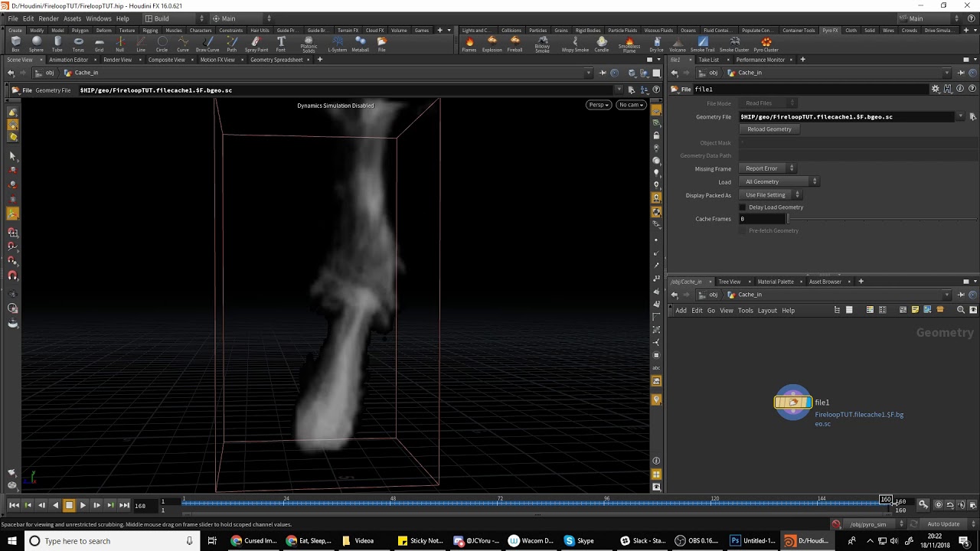980x551 pixels.
Task: Click the Cache Frames value field
Action: tap(762, 219)
